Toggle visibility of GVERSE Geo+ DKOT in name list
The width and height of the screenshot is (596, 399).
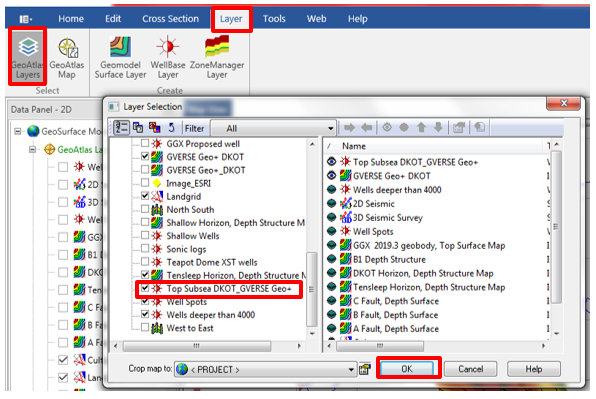(331, 176)
